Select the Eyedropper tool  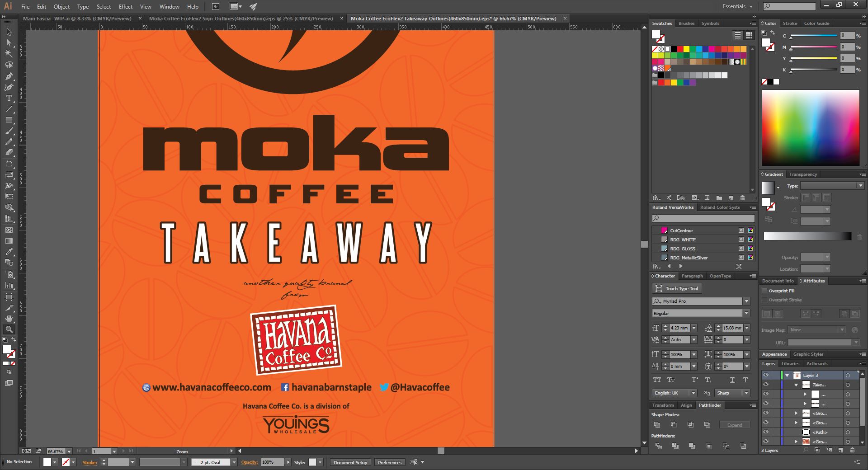pos(9,252)
